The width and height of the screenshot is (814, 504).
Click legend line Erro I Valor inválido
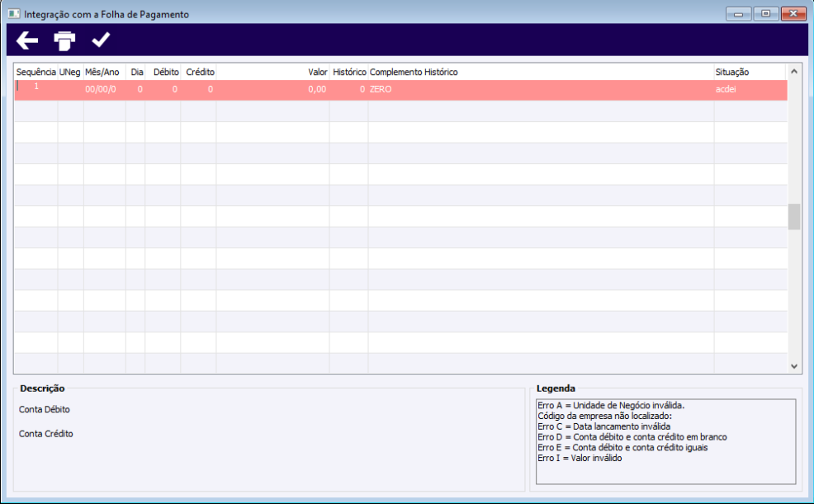coord(580,459)
